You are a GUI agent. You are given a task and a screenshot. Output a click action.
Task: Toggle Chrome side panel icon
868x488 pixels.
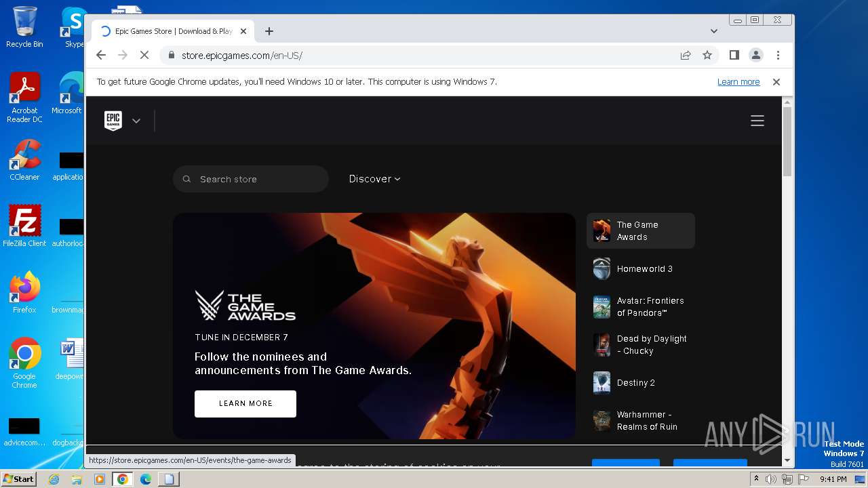(734, 55)
